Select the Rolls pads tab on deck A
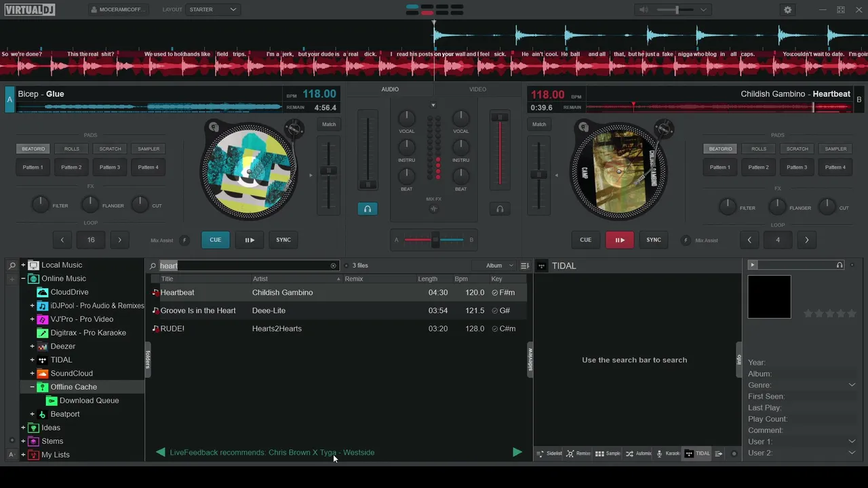The image size is (868, 488). pyautogui.click(x=72, y=149)
